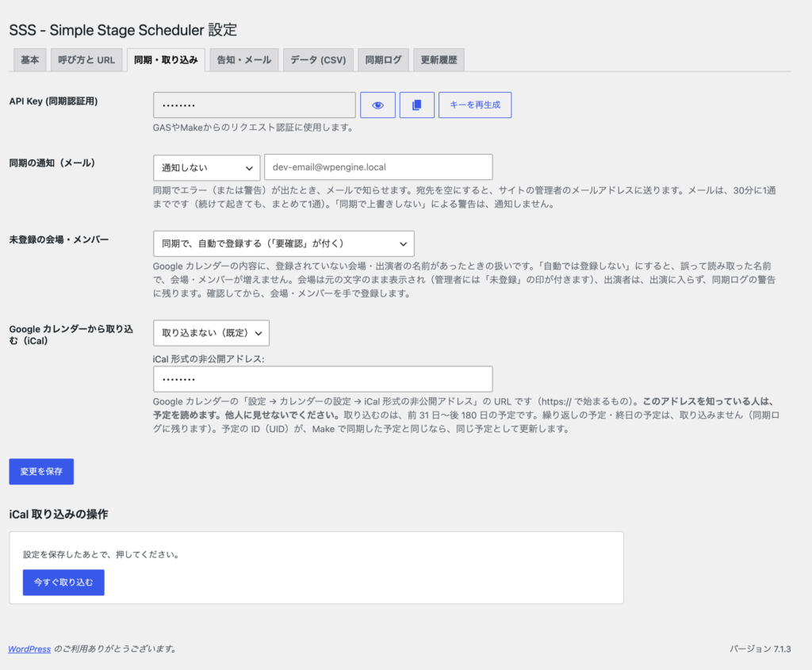This screenshot has width=812, height=670.
Task: Copy the API Key to clipboard
Action: [417, 105]
